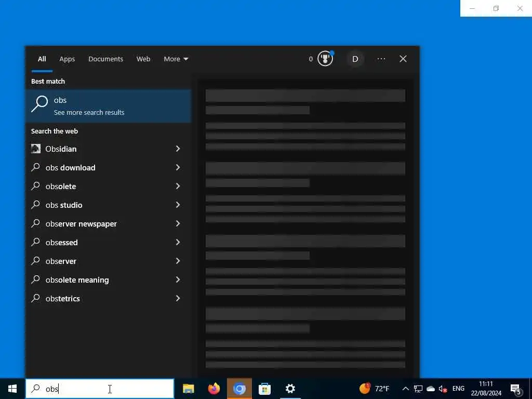Select obsessed suggestion

tap(109, 242)
